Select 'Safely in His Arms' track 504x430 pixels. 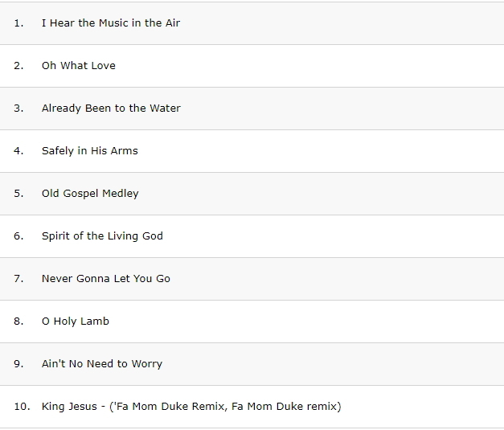pyautogui.click(x=90, y=151)
